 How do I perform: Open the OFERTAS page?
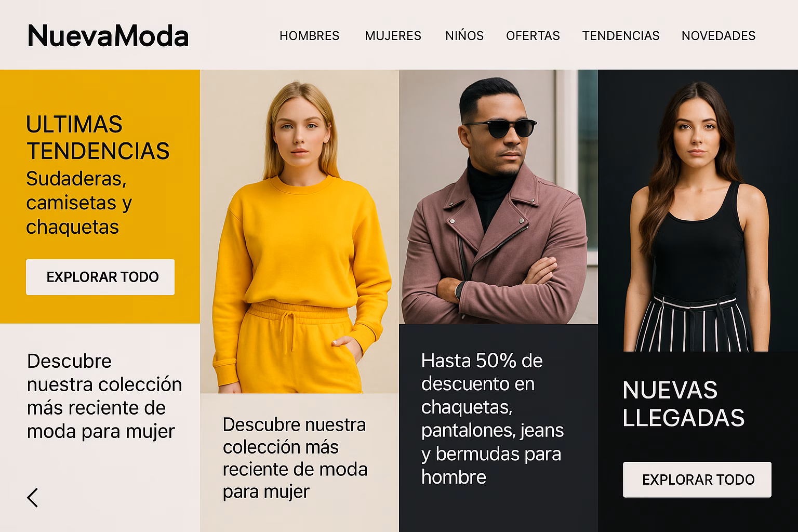[x=533, y=36]
